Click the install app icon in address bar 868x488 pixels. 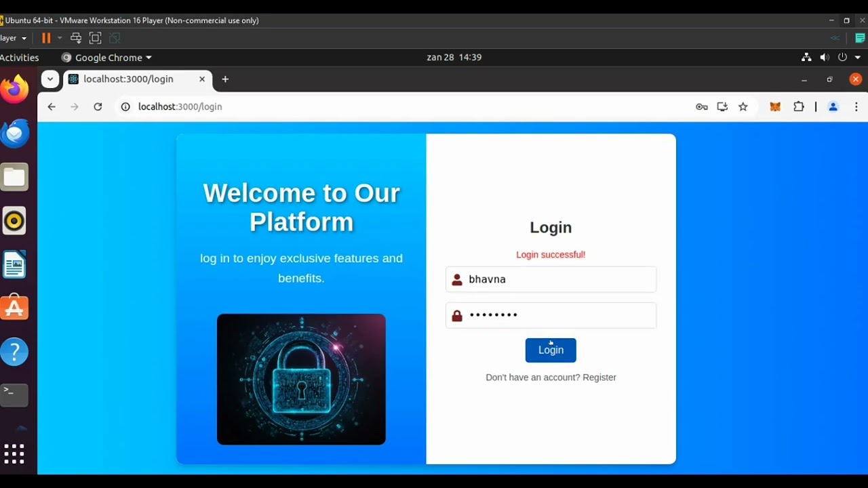click(x=722, y=106)
